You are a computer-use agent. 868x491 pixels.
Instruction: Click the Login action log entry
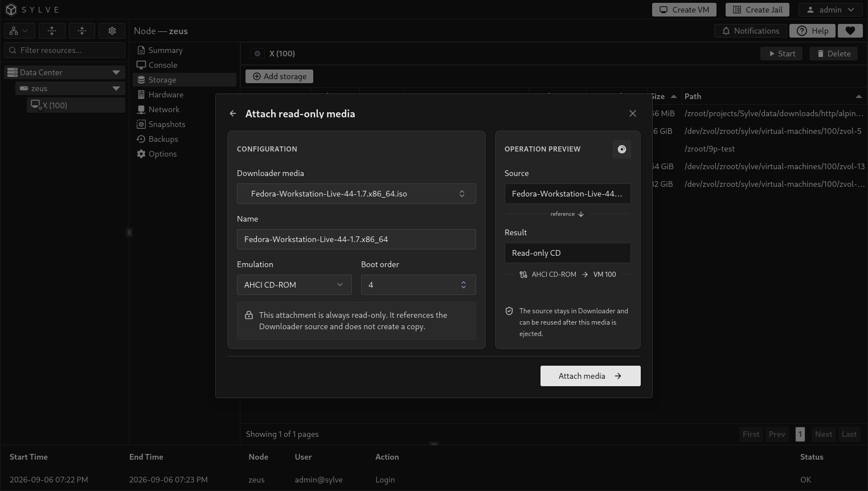[x=385, y=480]
